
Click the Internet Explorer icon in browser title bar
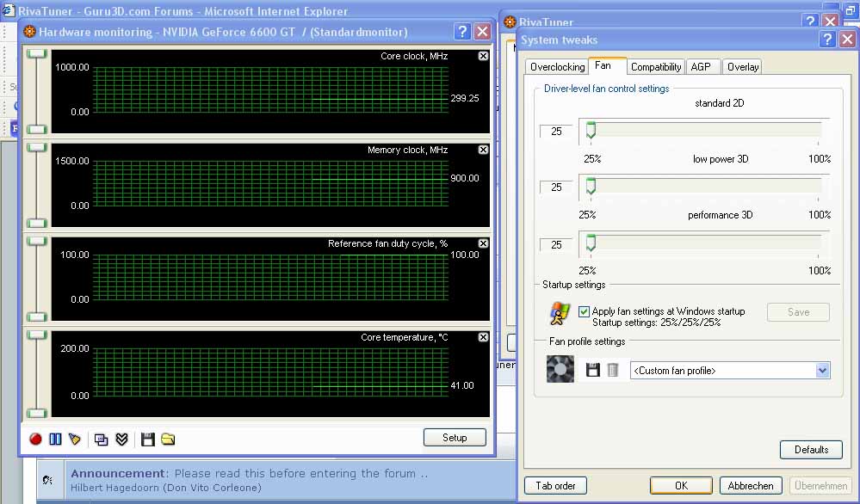(9, 10)
